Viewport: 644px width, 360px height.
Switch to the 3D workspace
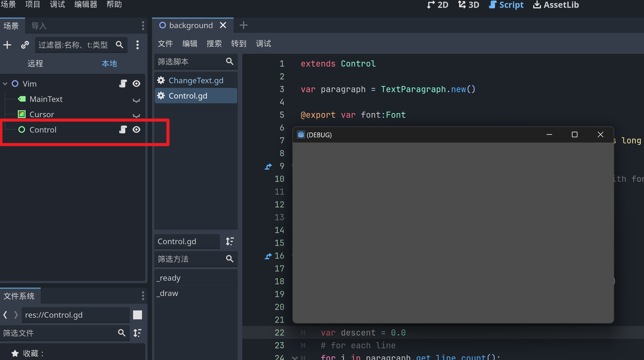point(469,5)
